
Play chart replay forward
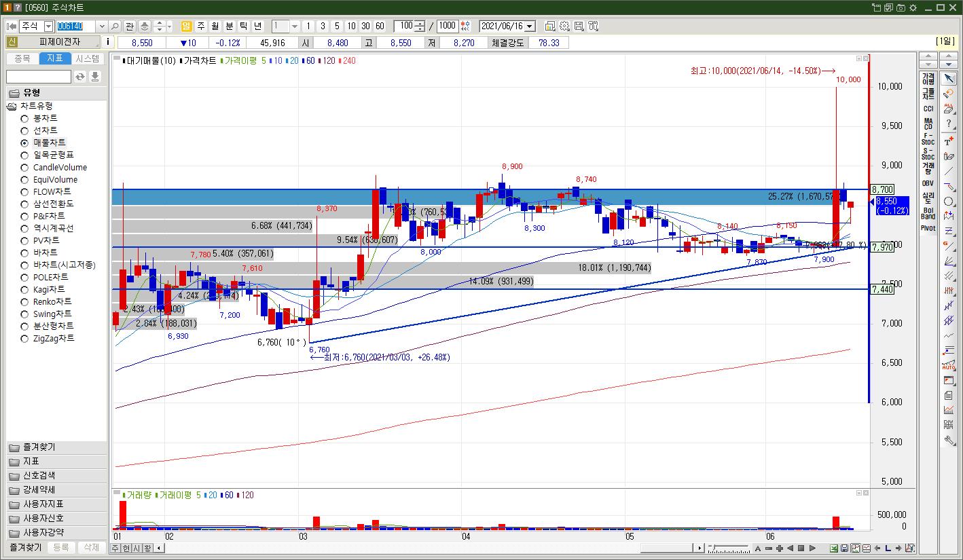pos(812,548)
